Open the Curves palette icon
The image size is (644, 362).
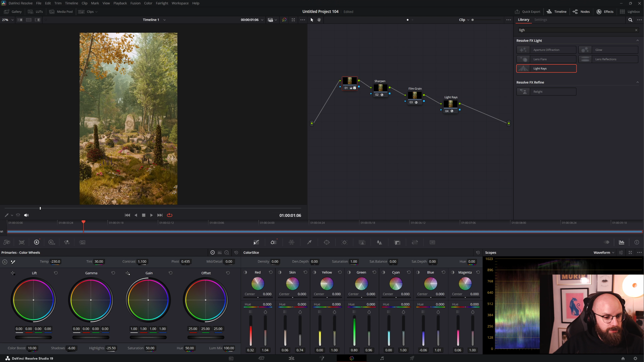(x=256, y=242)
